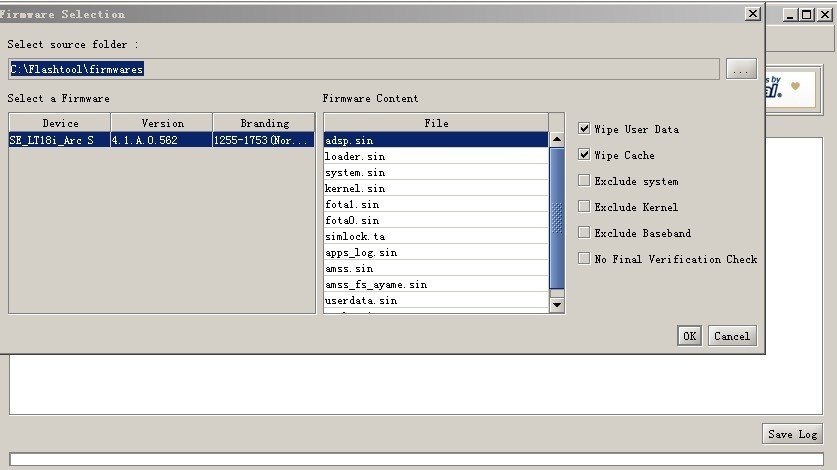Uncheck the Wipe Cache option
Viewport: 837px width, 470px height.
pos(584,155)
